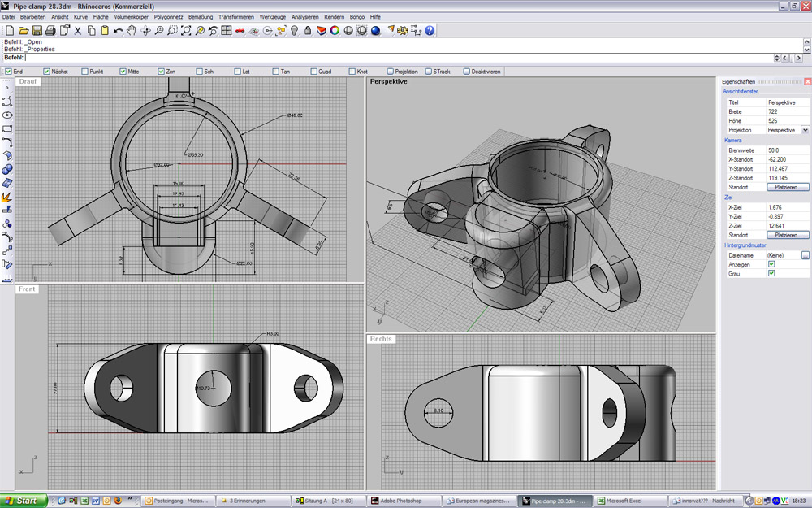Open the Dateiname browse button

click(x=805, y=255)
